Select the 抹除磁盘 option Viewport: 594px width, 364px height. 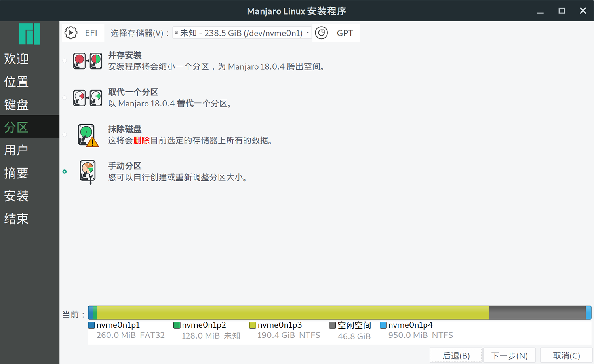click(x=65, y=135)
